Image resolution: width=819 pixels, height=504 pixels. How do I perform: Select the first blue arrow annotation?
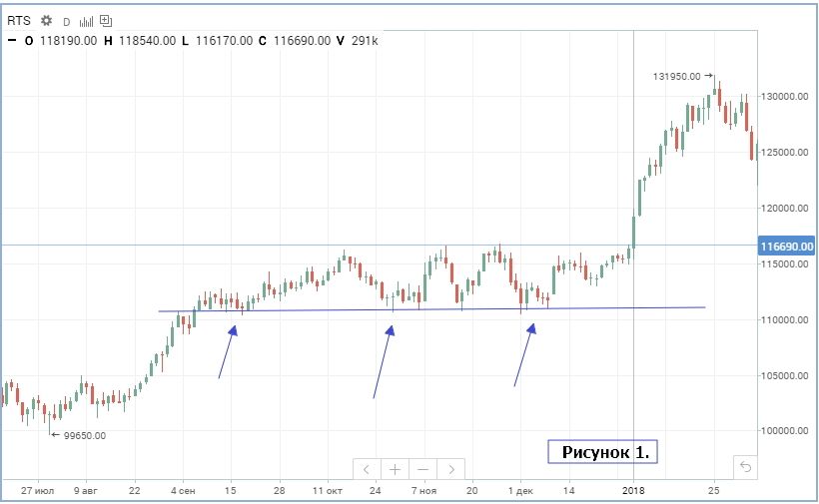(228, 351)
